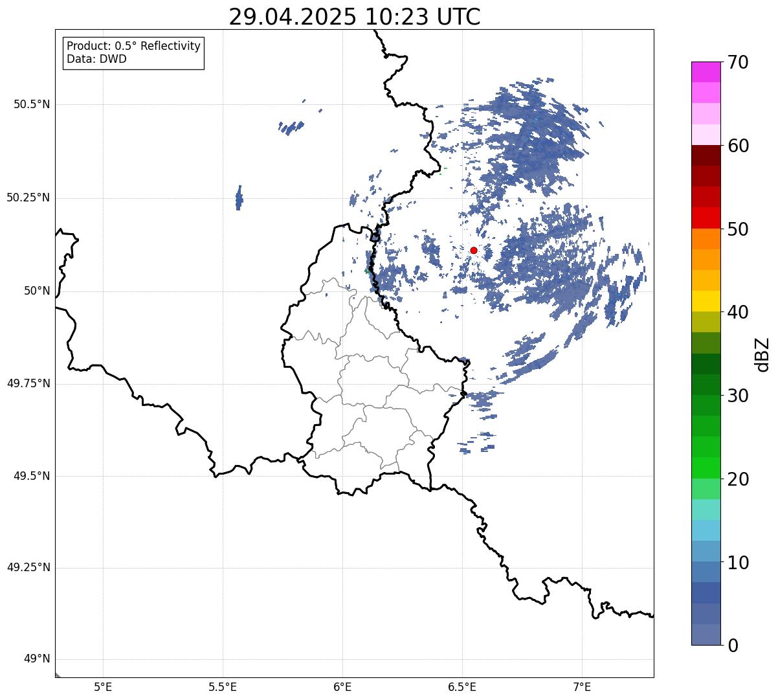Viewport: 778px width, 700px height.
Task: Click the 50.25°N latitude label
Action: (x=28, y=198)
